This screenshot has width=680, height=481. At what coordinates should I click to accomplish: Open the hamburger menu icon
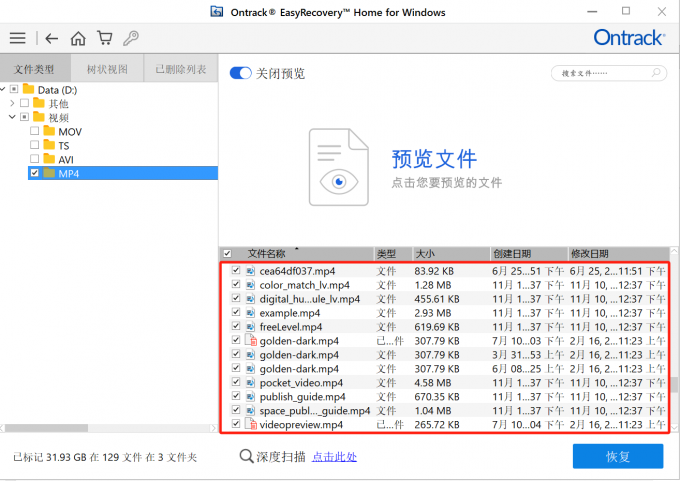tap(17, 39)
